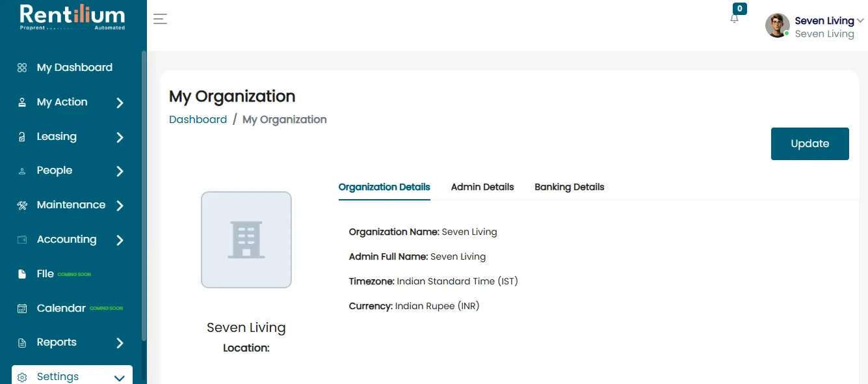This screenshot has height=384, width=868.
Task: Click the Currency Indian Rupee text
Action: (x=414, y=306)
